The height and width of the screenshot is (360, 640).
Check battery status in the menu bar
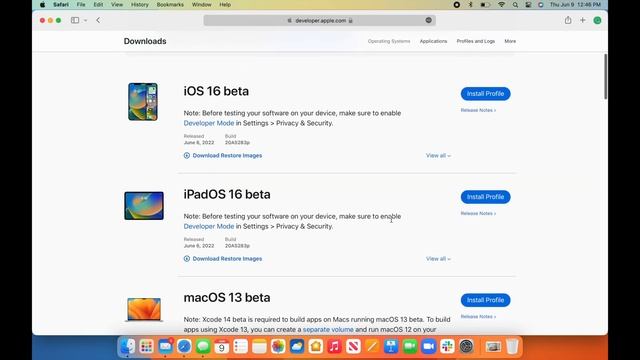click(485, 4)
